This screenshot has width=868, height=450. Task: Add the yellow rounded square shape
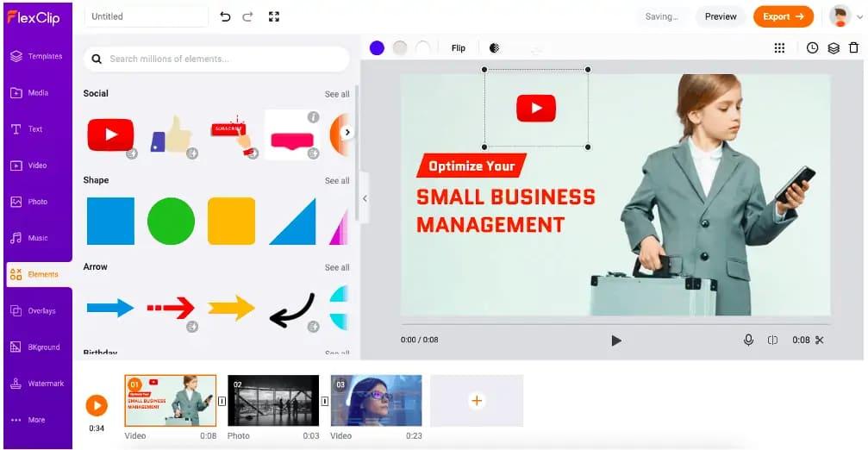231,221
